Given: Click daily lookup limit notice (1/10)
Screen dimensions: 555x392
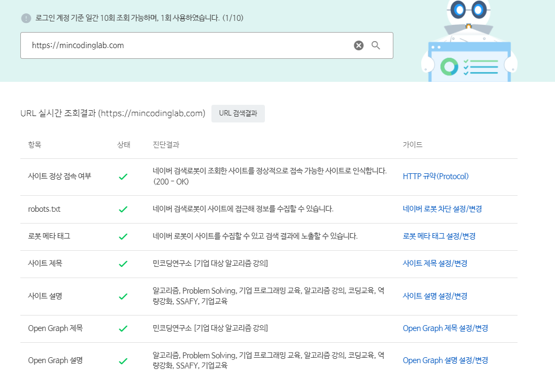Looking at the screenshot, I should [140, 18].
